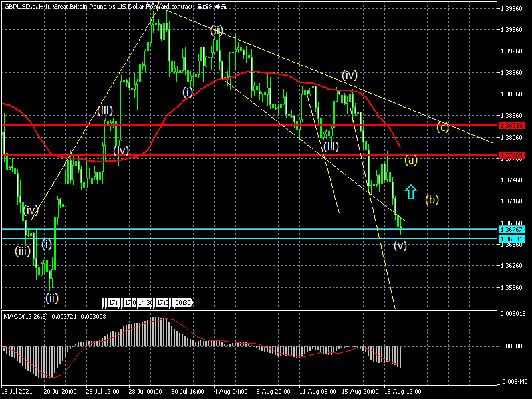Click the 28 Jul 00:00 time label

coord(146,392)
